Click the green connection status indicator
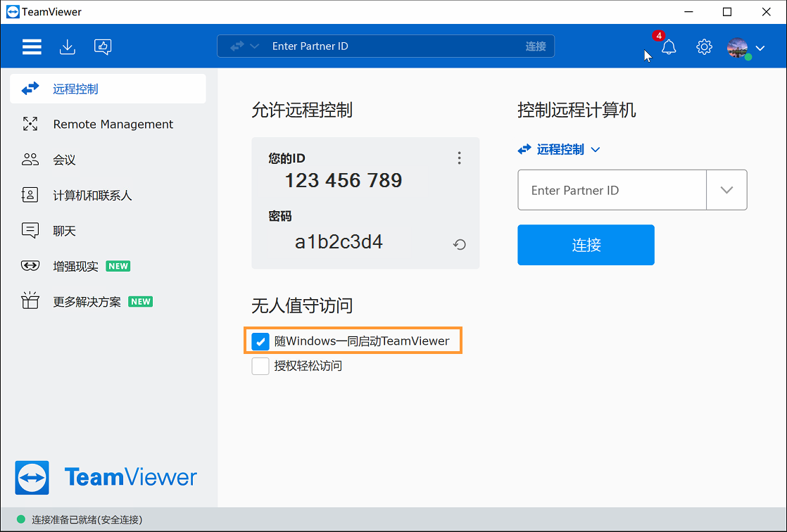This screenshot has width=787, height=532. pyautogui.click(x=21, y=519)
